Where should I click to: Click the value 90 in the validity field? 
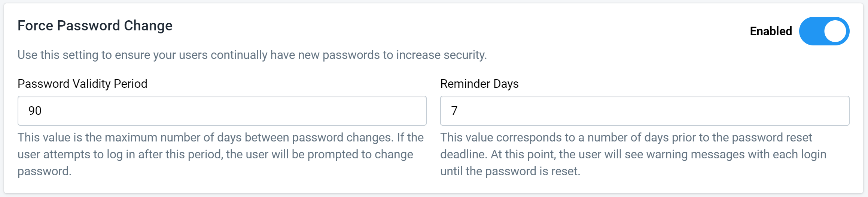click(x=35, y=111)
